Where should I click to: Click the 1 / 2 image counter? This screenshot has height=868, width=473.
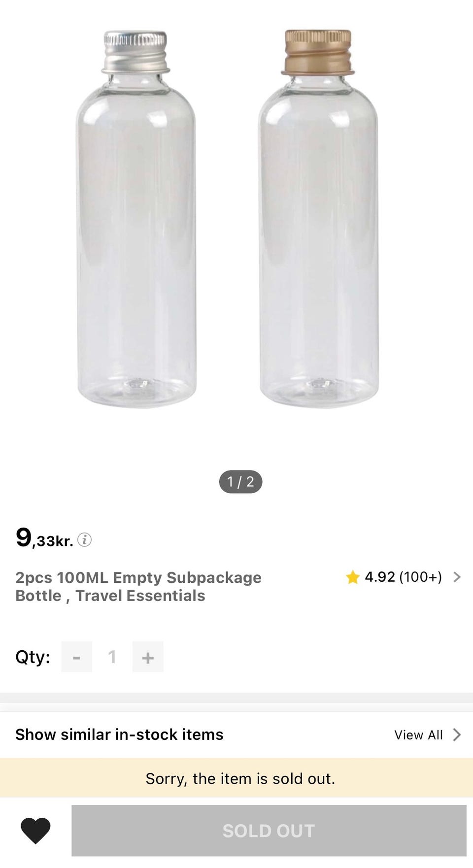(240, 482)
